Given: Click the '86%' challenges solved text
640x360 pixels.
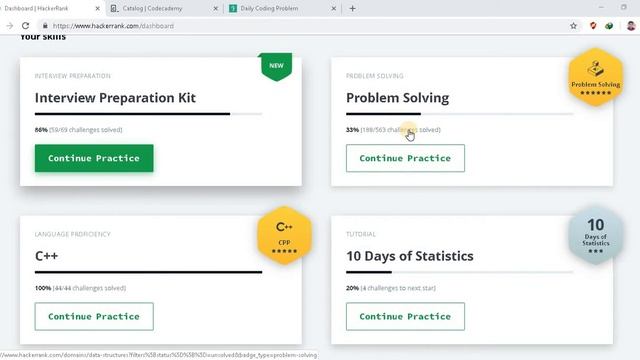Looking at the screenshot, I should click(78, 130).
